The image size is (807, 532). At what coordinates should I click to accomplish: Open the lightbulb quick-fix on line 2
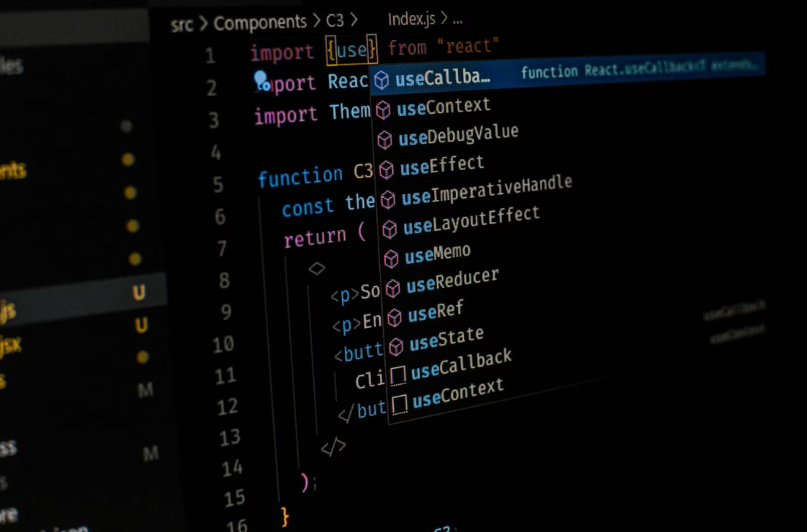pos(262,80)
